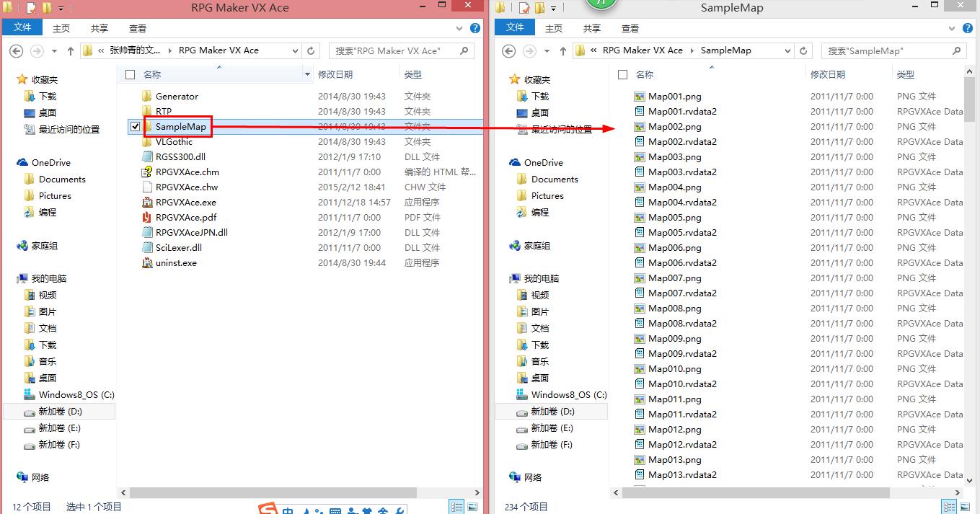Open quick access toolbar dropdown in left window
The height and width of the screenshot is (514, 980).
pyautogui.click(x=61, y=9)
